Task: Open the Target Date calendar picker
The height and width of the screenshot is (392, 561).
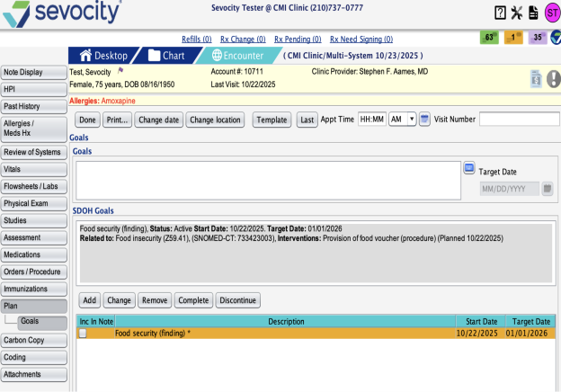Action: pos(547,189)
